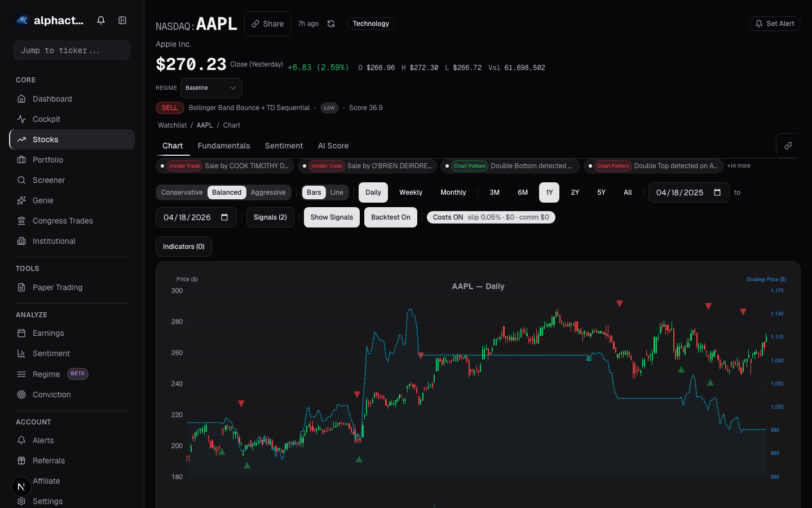Select Cockpit in the sidebar
812x508 pixels.
(46, 119)
